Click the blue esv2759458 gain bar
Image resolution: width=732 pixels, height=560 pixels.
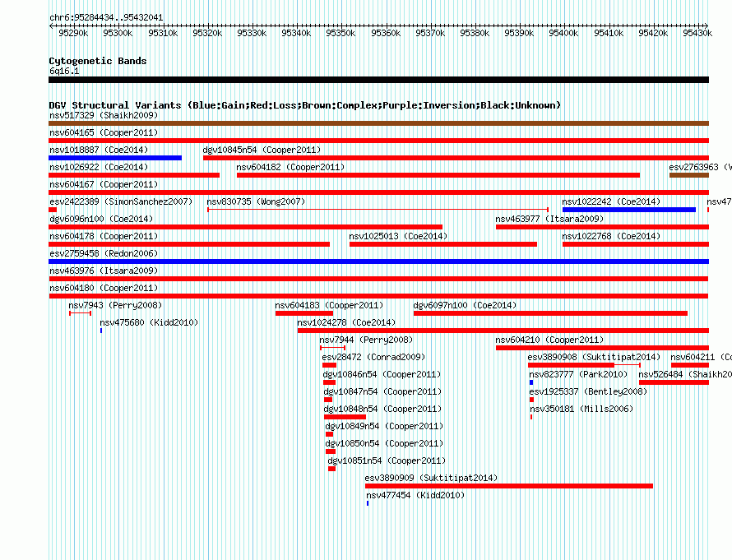378,261
